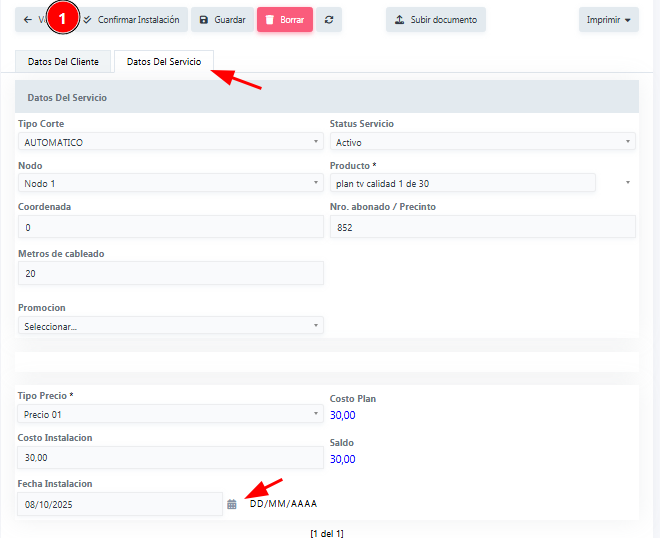The width and height of the screenshot is (660, 538).
Task: Open the Tipo Precio dropdown
Action: [170, 414]
